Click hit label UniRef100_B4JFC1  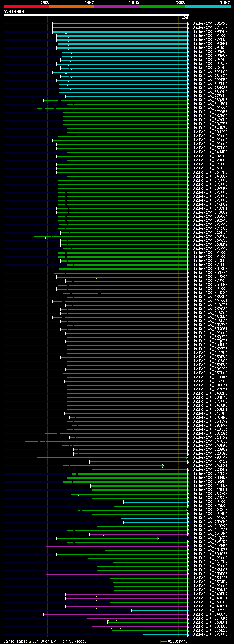(x=210, y=104)
